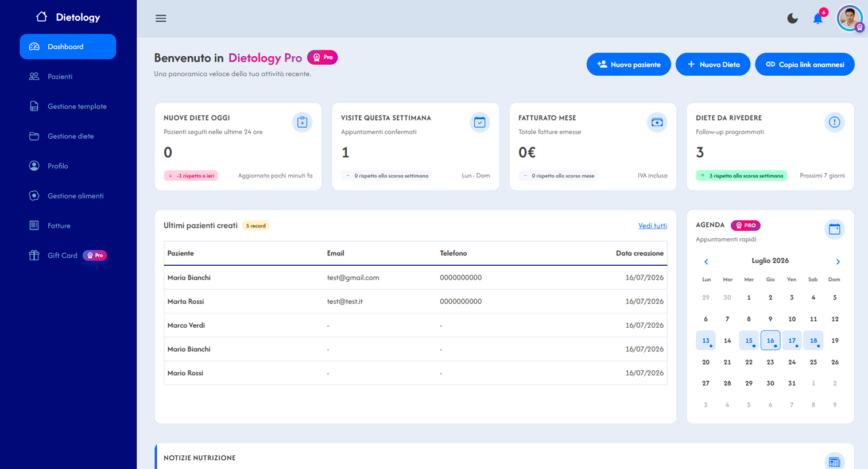Click the Prossimi 7 giorni label
868x469 pixels.
pyautogui.click(x=822, y=176)
